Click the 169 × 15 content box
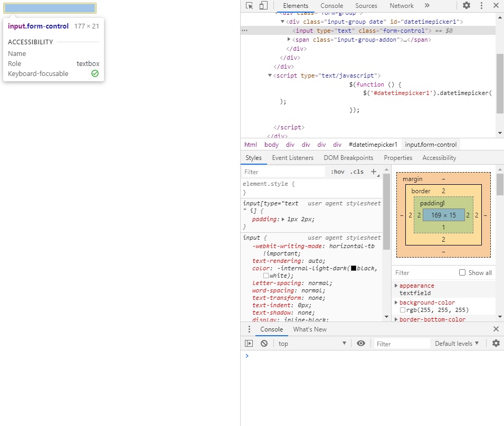504x426 pixels. point(443,215)
